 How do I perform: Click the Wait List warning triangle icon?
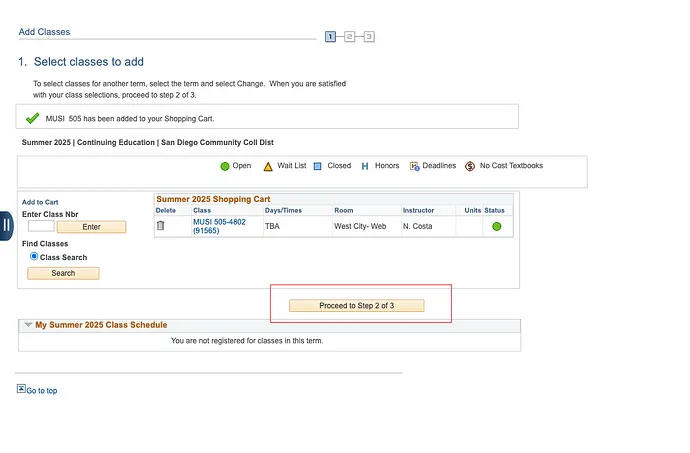point(267,166)
